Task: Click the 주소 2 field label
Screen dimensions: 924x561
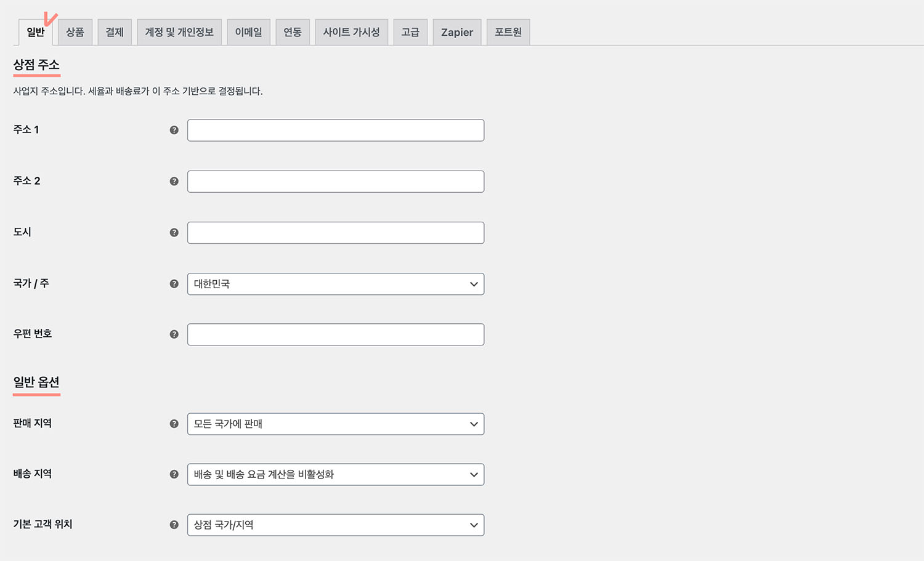Action: coord(26,180)
